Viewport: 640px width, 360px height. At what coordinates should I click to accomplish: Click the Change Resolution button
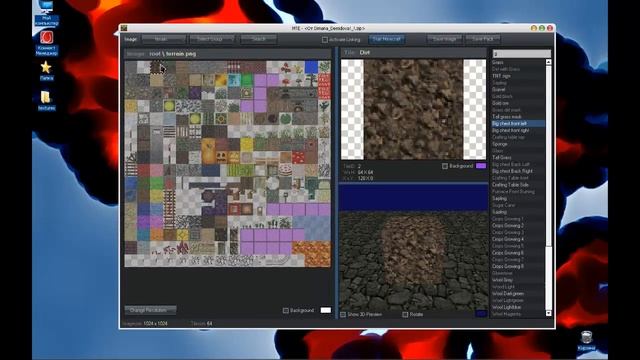tap(150, 310)
